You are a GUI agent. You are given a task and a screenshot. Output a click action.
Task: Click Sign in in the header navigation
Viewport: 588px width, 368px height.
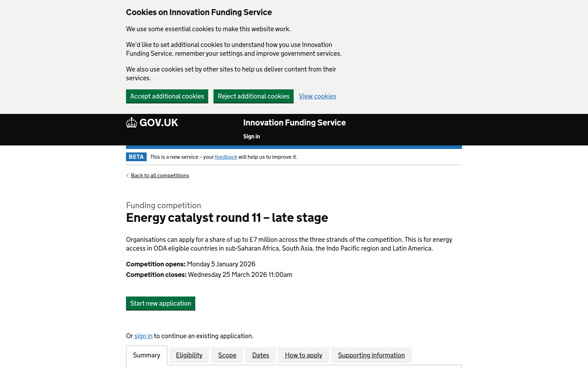[252, 137]
